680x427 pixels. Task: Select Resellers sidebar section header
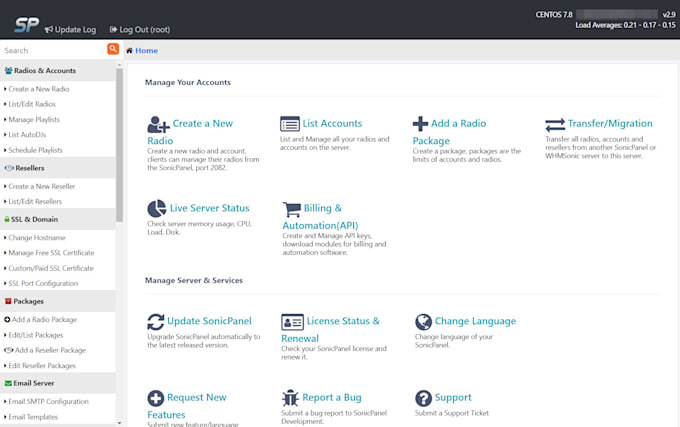pos(58,168)
